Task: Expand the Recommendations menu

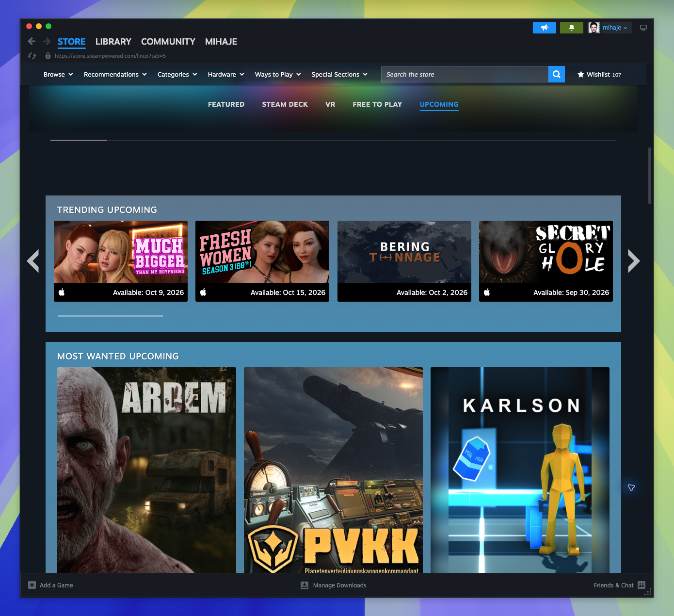Action: [x=115, y=74]
